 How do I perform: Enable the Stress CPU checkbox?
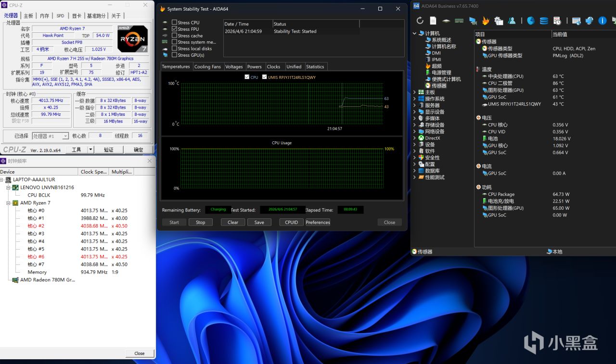pos(175,23)
